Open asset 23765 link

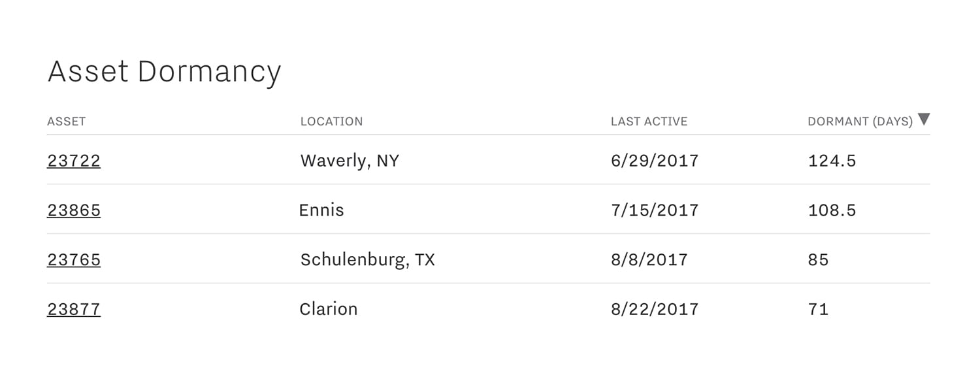(x=74, y=260)
